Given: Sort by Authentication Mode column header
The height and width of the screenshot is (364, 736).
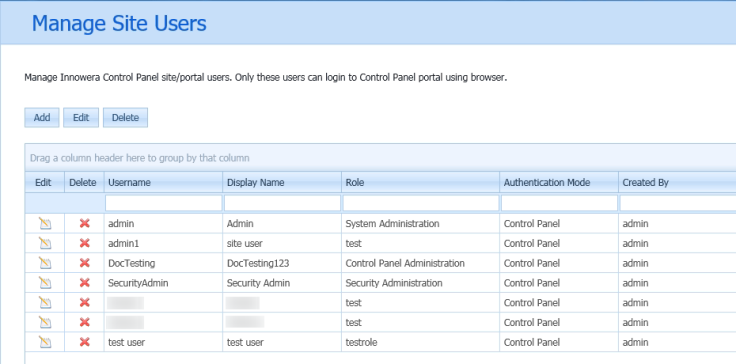Looking at the screenshot, I should click(x=559, y=183).
